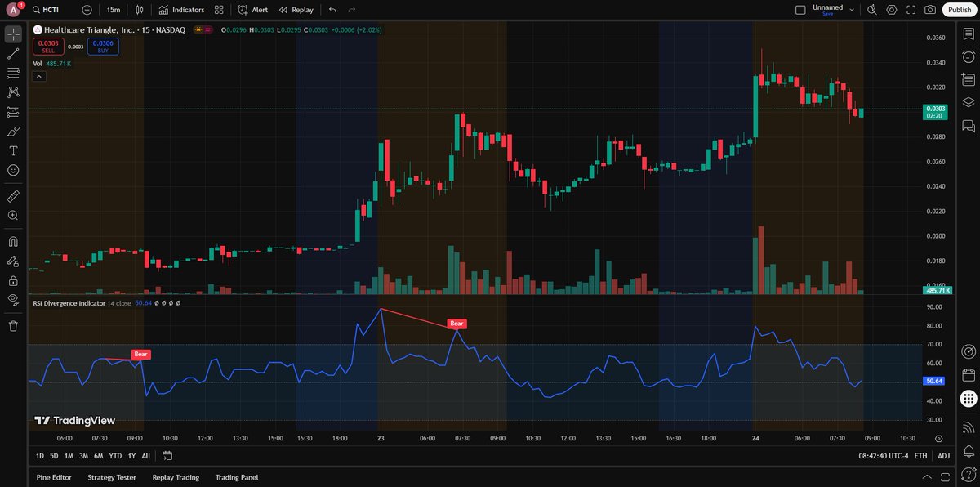Select the All date range
The image size is (980, 487).
point(146,456)
